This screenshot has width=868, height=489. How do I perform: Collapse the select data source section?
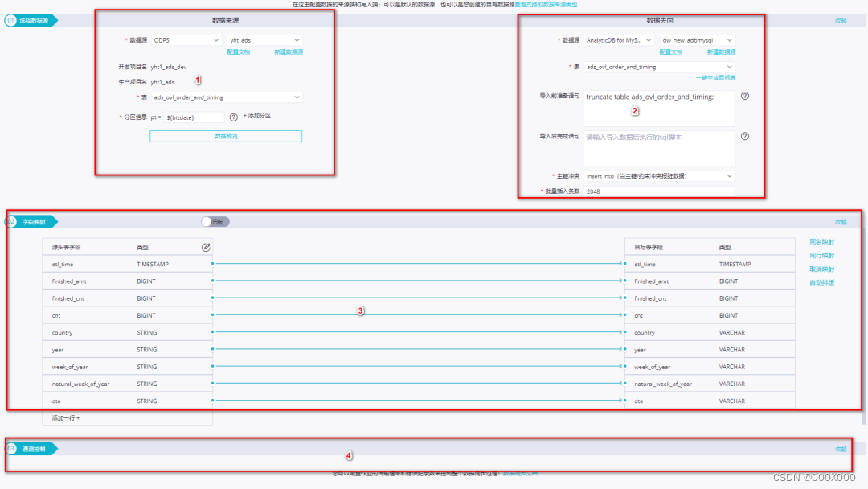841,20
